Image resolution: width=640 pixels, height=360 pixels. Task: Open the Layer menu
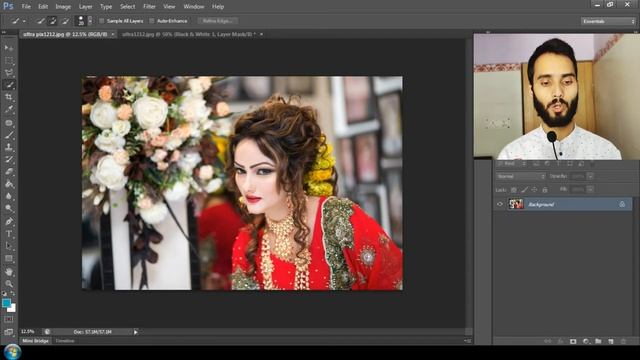(85, 7)
